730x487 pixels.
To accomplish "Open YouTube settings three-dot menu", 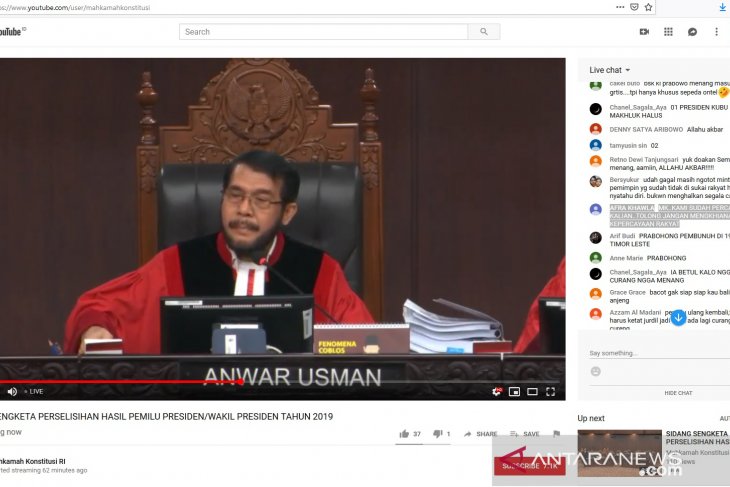I will [x=716, y=32].
